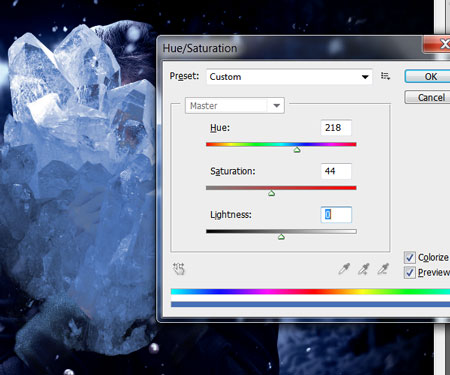Toggle the Colorize checkbox
Image resolution: width=450 pixels, height=375 pixels.
click(x=410, y=257)
